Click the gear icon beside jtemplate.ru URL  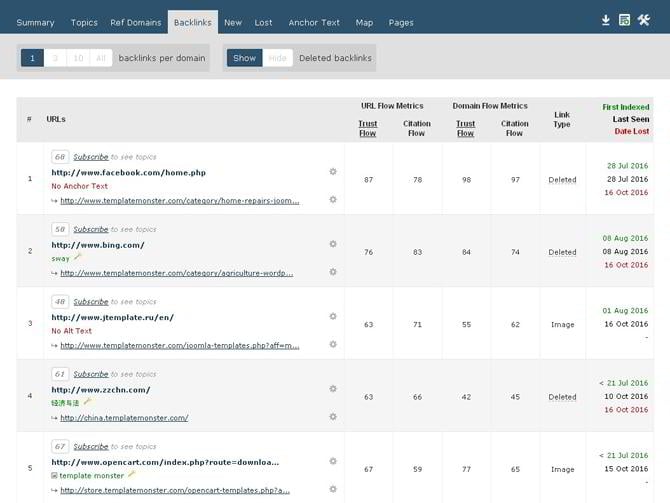coord(333,317)
